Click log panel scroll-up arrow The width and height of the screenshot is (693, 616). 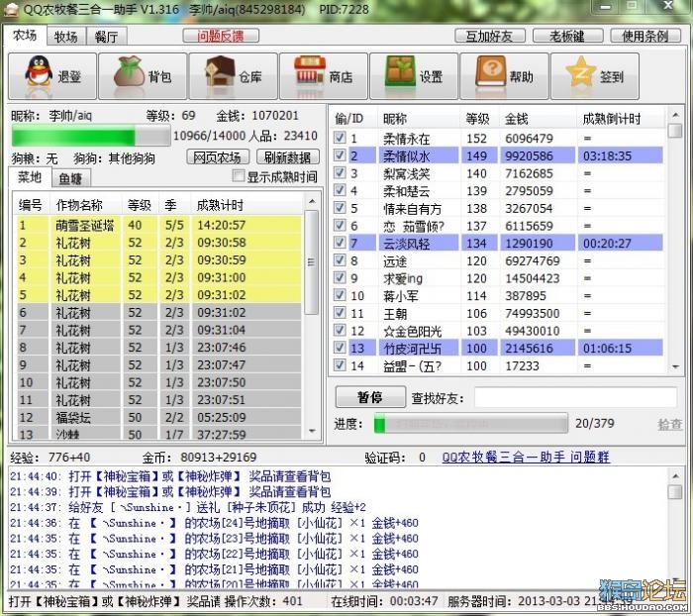pyautogui.click(x=675, y=475)
